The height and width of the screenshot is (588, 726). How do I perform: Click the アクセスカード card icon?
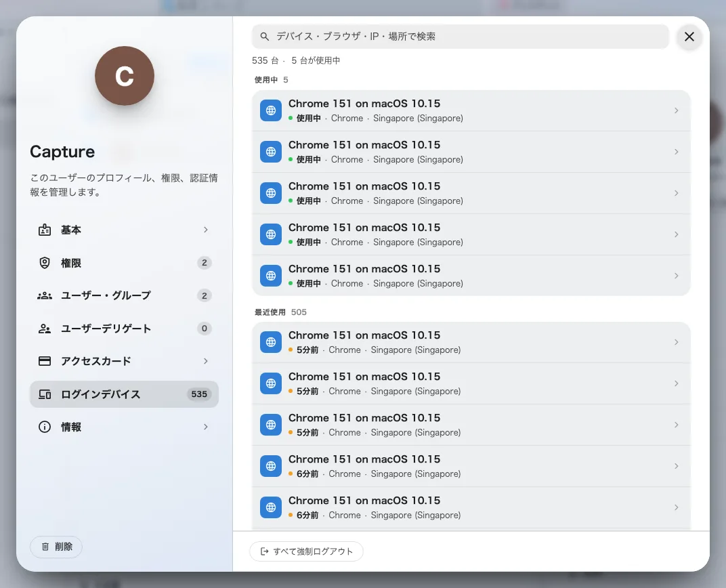(45, 361)
